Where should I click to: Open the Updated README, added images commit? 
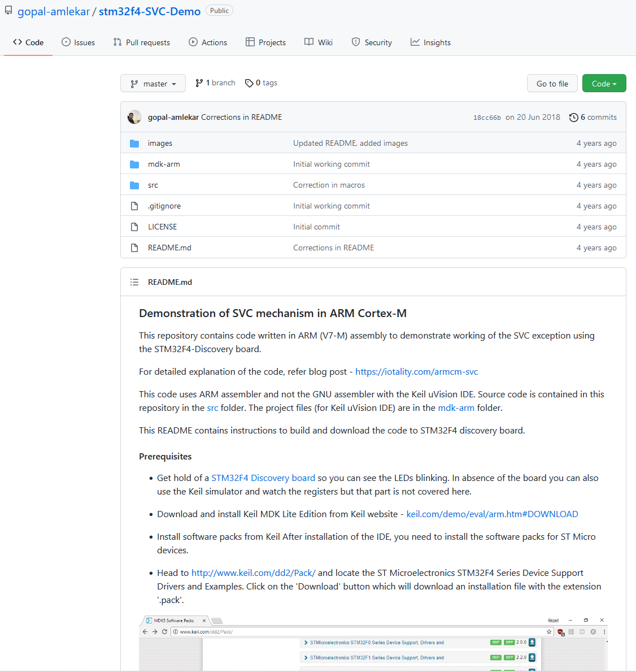tap(350, 143)
